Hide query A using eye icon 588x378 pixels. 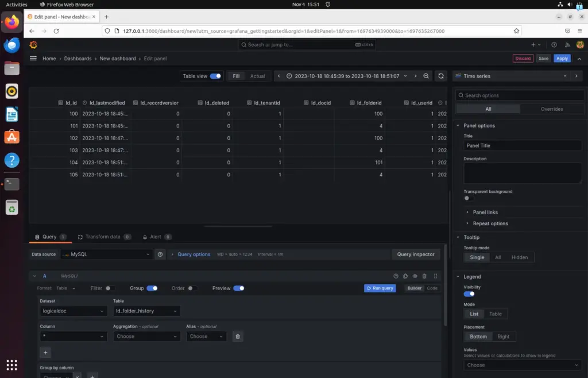[415, 276]
